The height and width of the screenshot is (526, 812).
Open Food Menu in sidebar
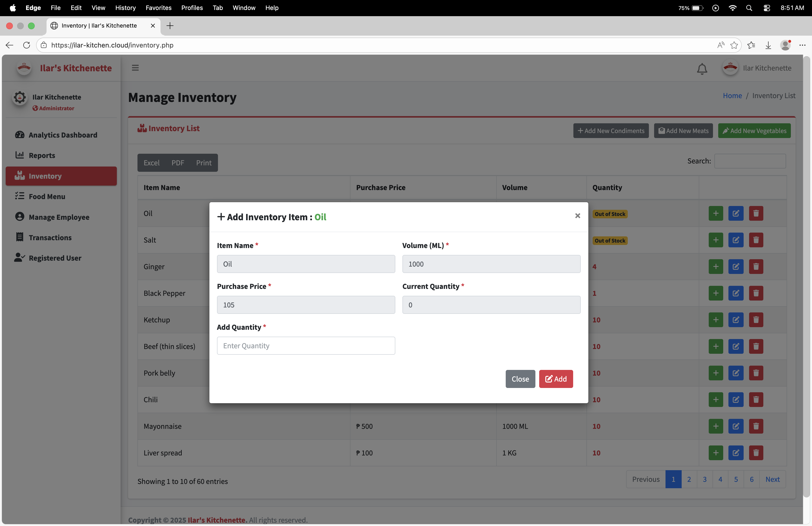[x=47, y=196]
